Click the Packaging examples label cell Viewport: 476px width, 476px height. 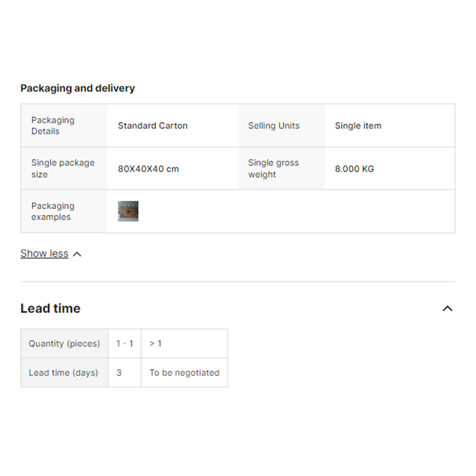[53, 211]
